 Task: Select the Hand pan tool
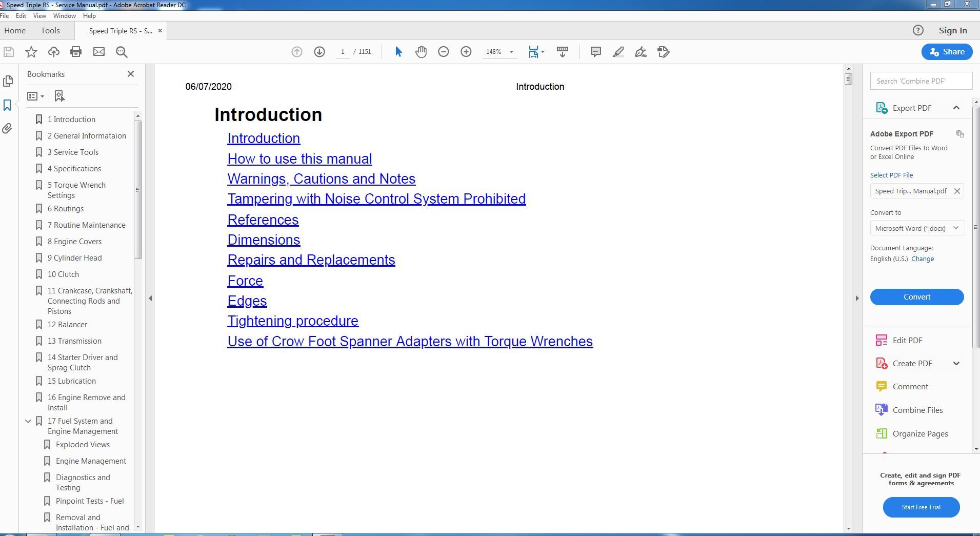(x=421, y=52)
